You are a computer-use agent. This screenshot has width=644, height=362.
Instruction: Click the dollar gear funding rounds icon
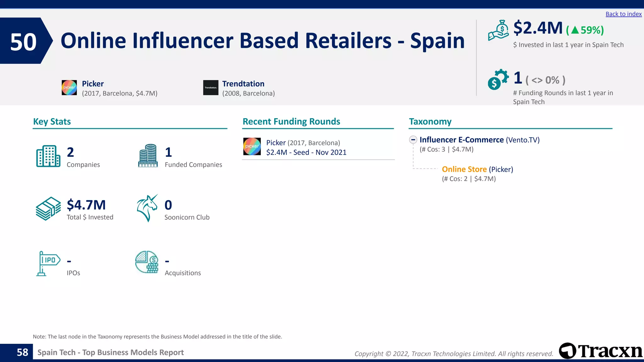click(498, 79)
